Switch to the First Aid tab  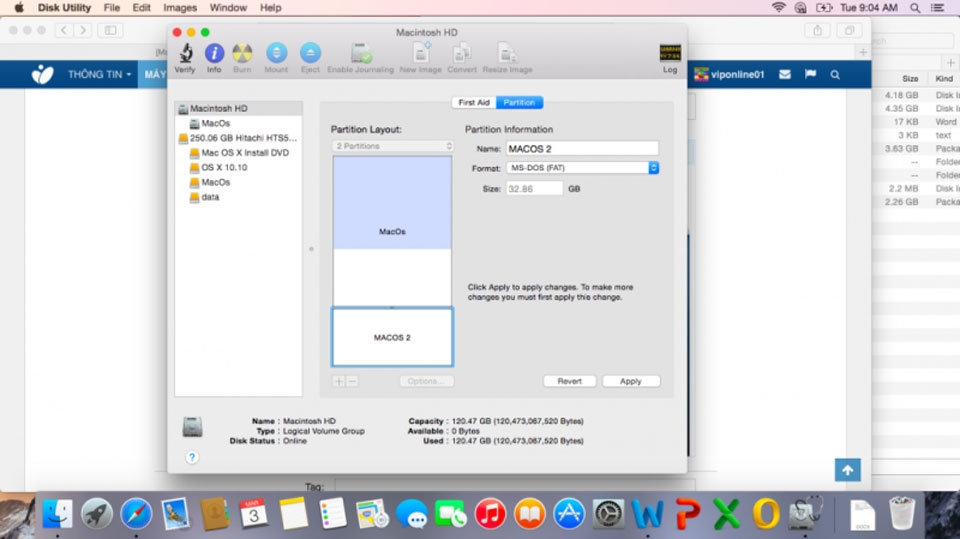click(x=474, y=102)
